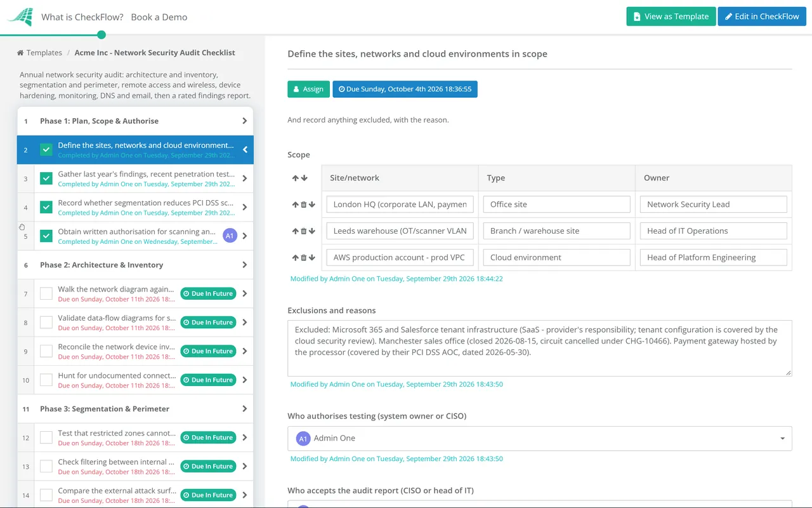Go to Templates breadcrumb
Image resolution: width=812 pixels, height=508 pixels.
click(39, 53)
